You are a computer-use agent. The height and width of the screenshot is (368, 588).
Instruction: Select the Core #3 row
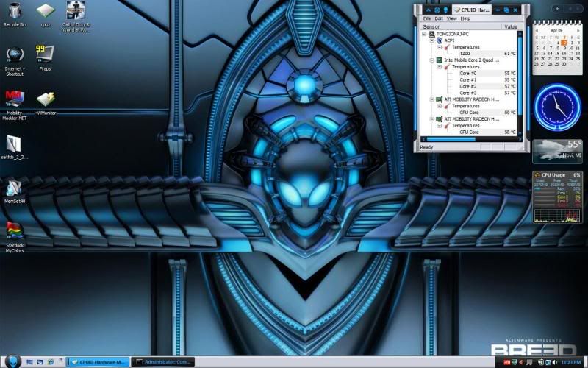487,93
